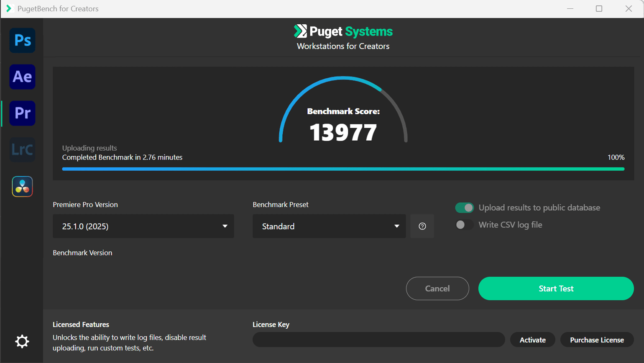The width and height of the screenshot is (644, 363).
Task: Click the help icon beside Benchmark Preset
Action: tap(422, 226)
